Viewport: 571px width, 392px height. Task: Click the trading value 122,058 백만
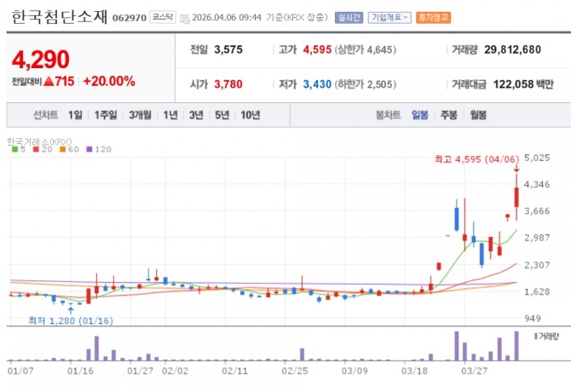click(x=523, y=84)
